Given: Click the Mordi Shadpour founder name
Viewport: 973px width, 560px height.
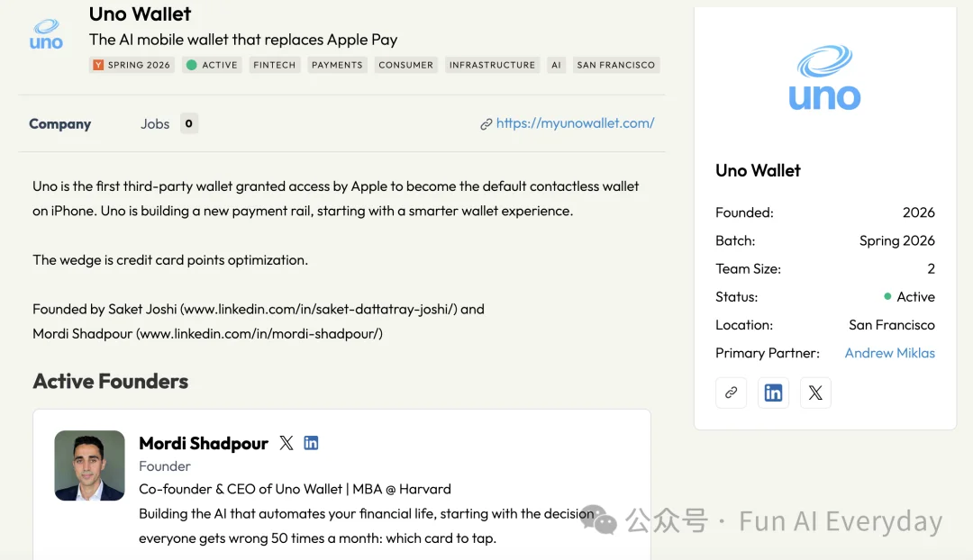Looking at the screenshot, I should coord(204,444).
